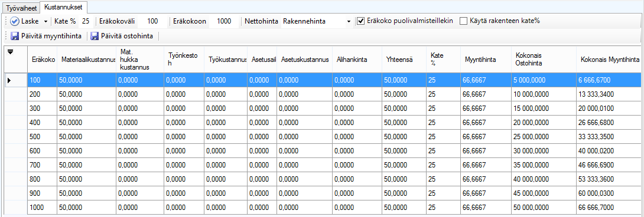Click the Työnkesto h column header
The width and height of the screenshot is (644, 217).
coord(184,60)
